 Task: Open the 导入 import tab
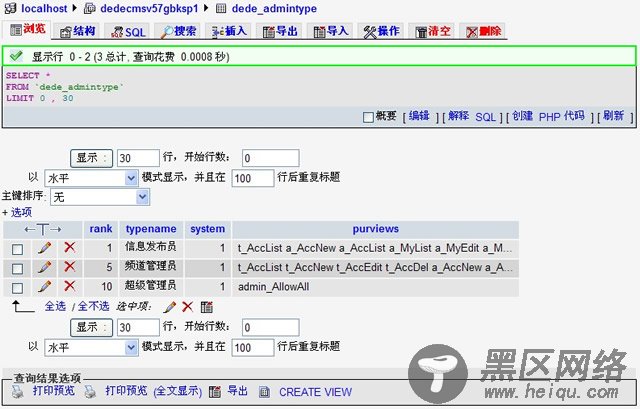(x=331, y=31)
